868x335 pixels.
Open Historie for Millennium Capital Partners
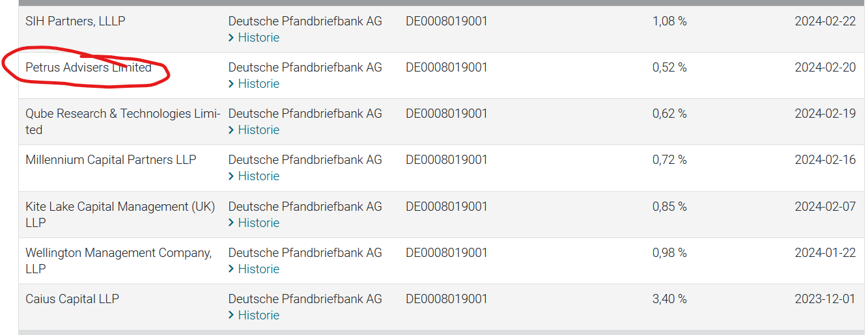click(x=259, y=176)
